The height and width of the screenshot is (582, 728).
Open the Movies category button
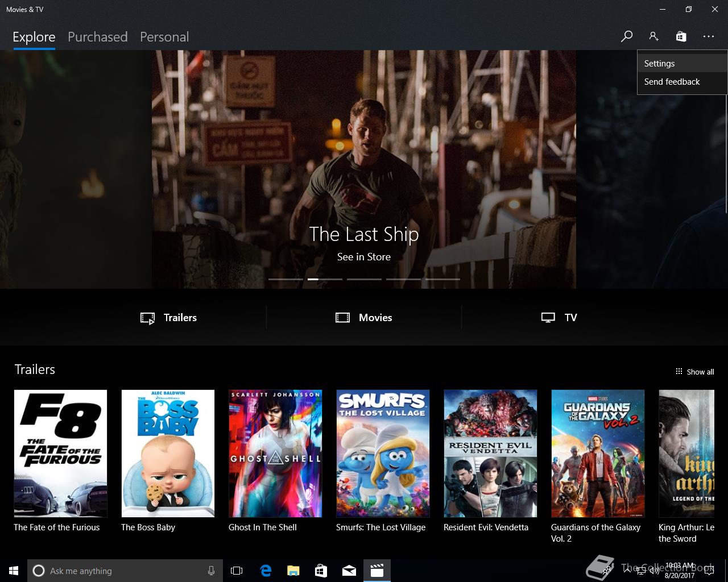(364, 318)
